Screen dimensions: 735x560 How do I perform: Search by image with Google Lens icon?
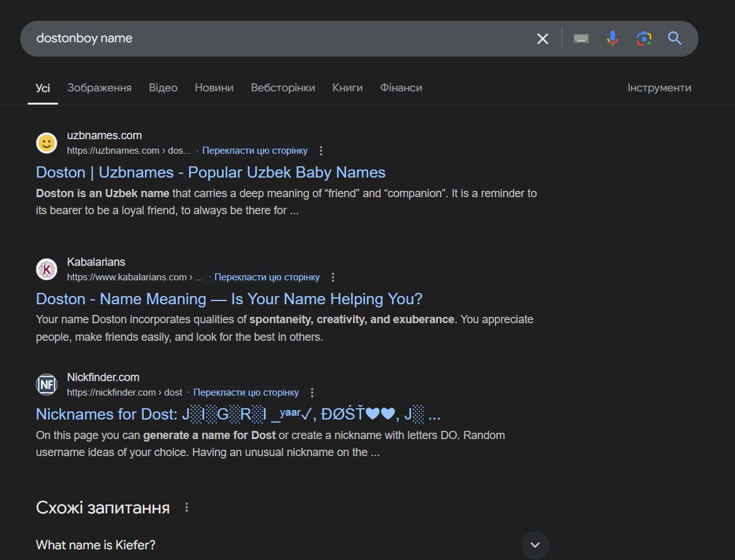point(644,39)
